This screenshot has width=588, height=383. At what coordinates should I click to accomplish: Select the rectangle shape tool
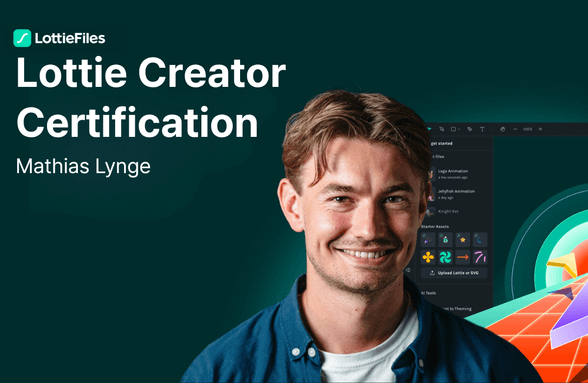pos(453,129)
